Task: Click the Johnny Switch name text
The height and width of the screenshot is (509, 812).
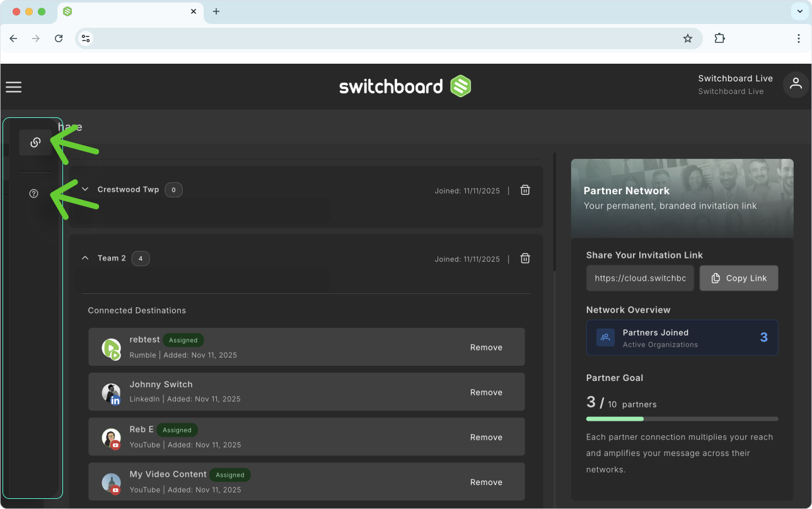Action: 161,384
